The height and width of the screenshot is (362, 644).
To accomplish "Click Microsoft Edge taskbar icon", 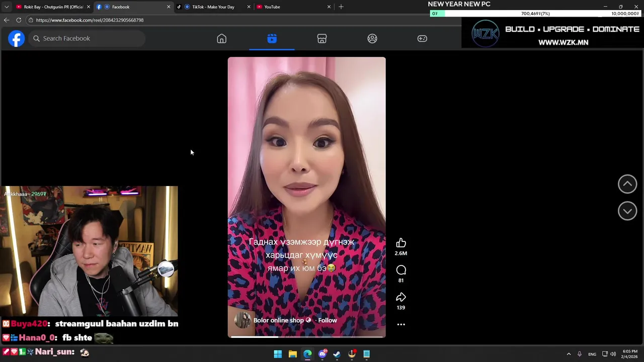I will (307, 354).
